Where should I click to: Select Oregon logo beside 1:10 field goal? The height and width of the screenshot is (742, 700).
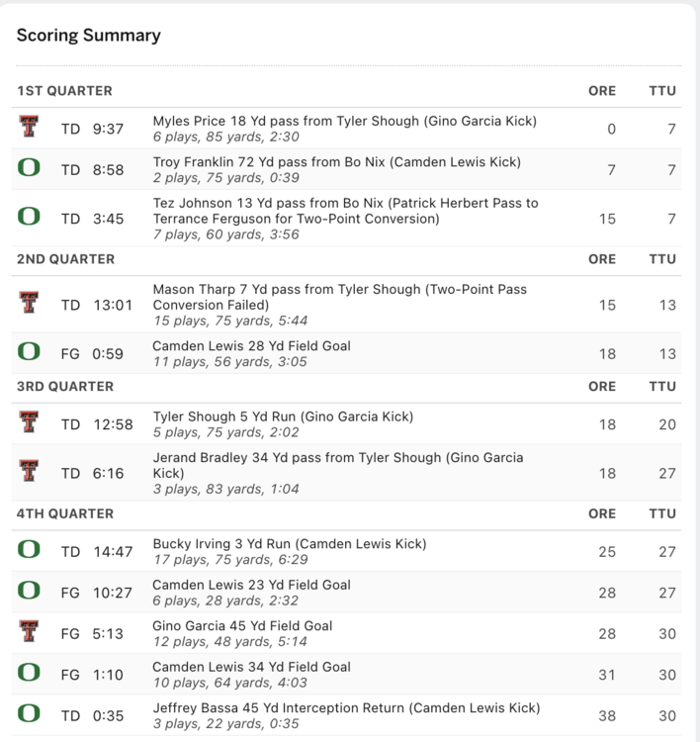pos(29,674)
